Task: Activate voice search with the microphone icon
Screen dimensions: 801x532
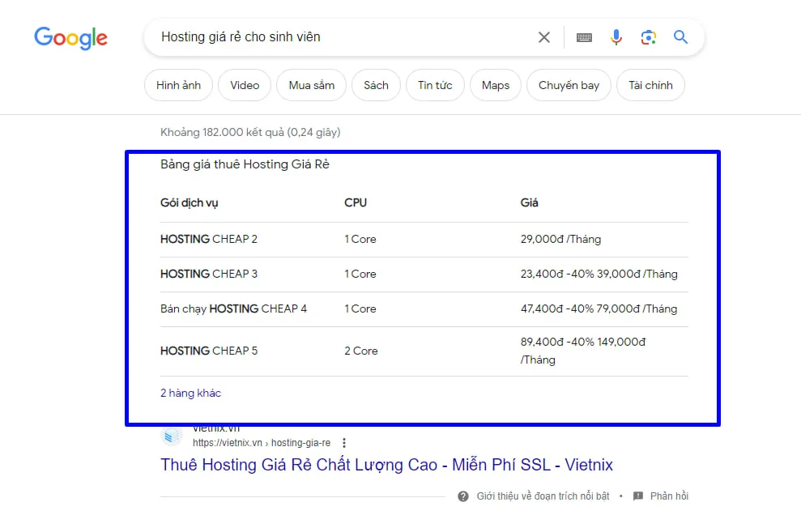Action: pos(616,36)
